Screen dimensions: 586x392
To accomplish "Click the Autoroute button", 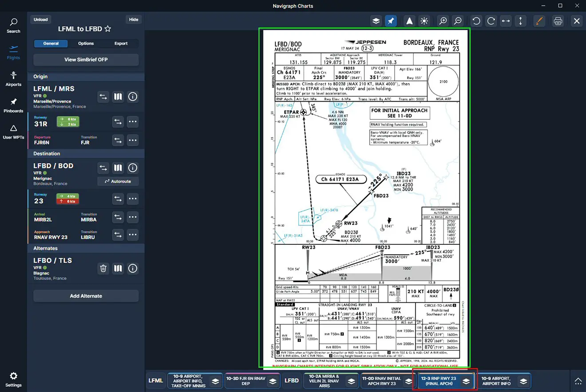I will pos(118,181).
